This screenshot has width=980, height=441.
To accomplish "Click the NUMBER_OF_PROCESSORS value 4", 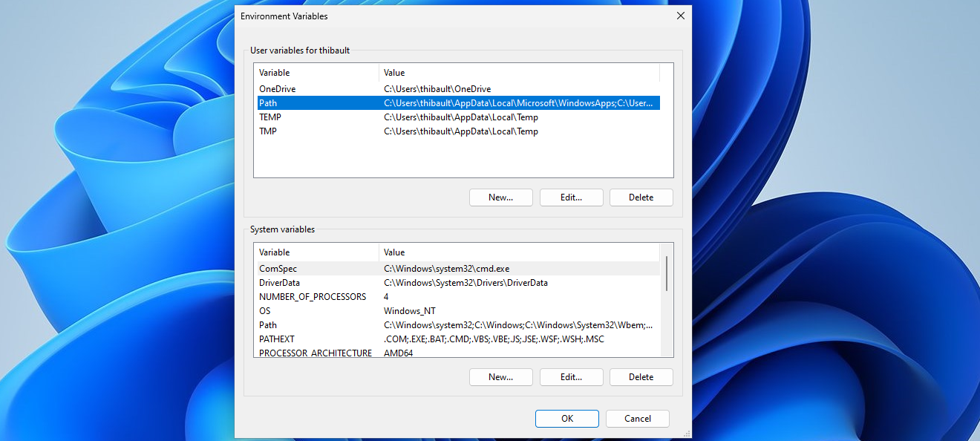I will click(x=386, y=297).
